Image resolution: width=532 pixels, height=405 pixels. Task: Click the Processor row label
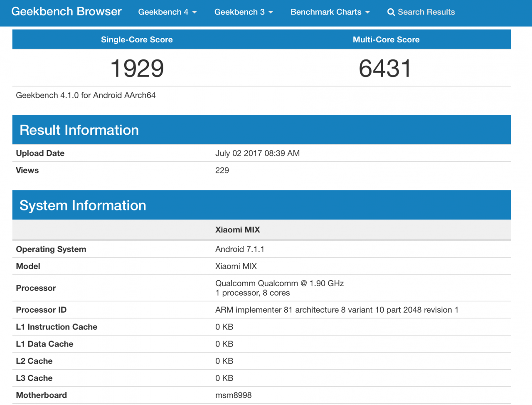click(36, 288)
